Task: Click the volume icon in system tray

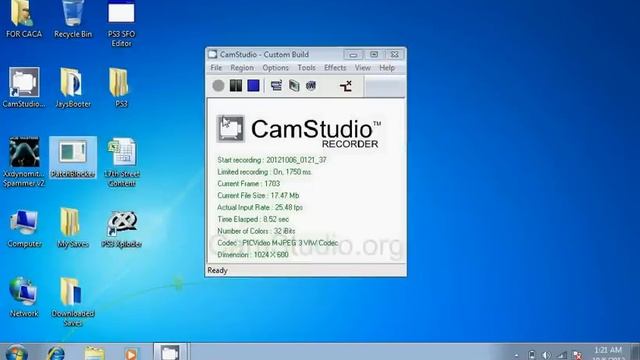Action: pyautogui.click(x=547, y=355)
